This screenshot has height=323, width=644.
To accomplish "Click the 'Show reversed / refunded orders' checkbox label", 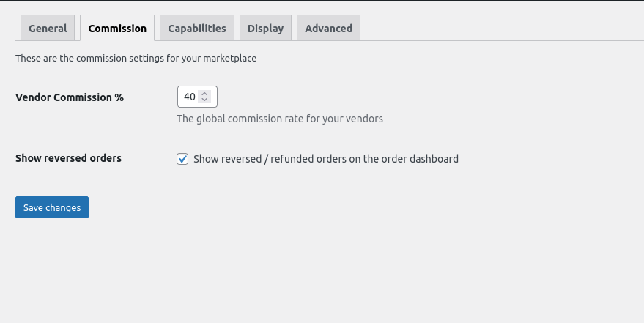I will [x=326, y=159].
